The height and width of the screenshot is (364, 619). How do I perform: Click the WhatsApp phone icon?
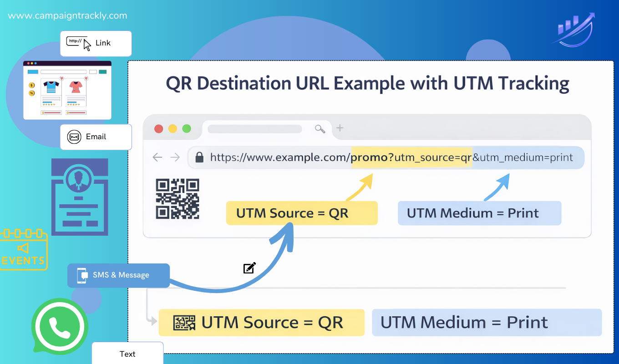click(60, 326)
